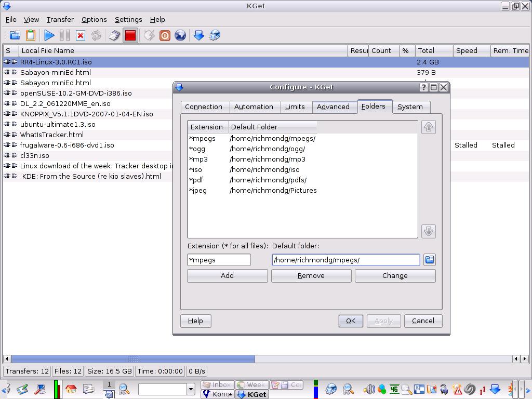The width and height of the screenshot is (532, 399).
Task: Click the speaker volume tray icon
Action: tap(369, 389)
